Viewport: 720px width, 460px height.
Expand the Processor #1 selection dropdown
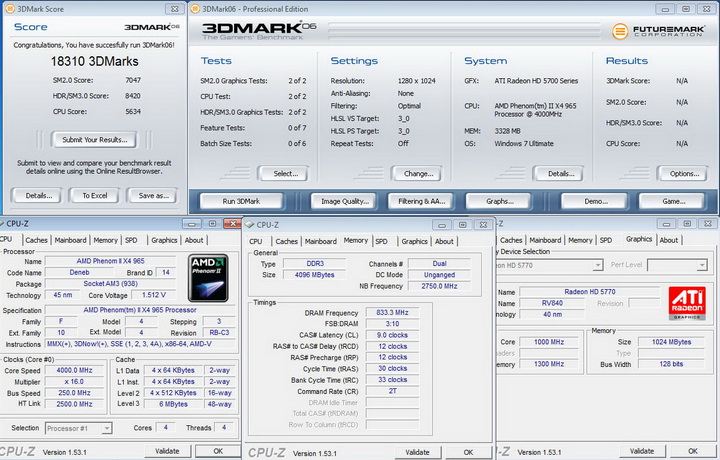tap(107, 428)
